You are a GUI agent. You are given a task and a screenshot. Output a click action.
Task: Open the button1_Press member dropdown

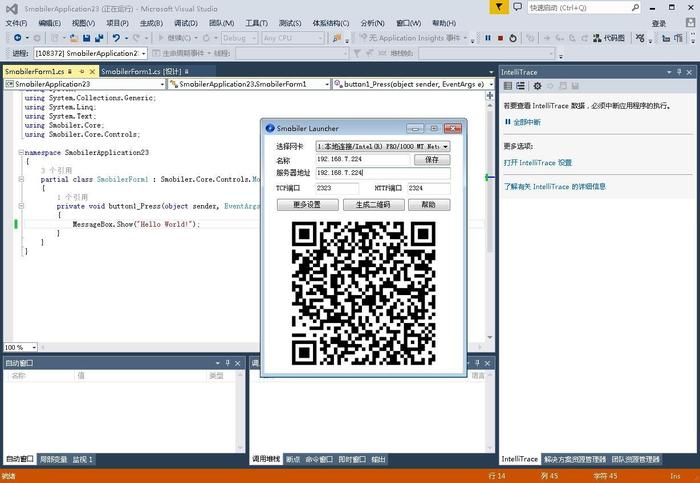coord(413,84)
